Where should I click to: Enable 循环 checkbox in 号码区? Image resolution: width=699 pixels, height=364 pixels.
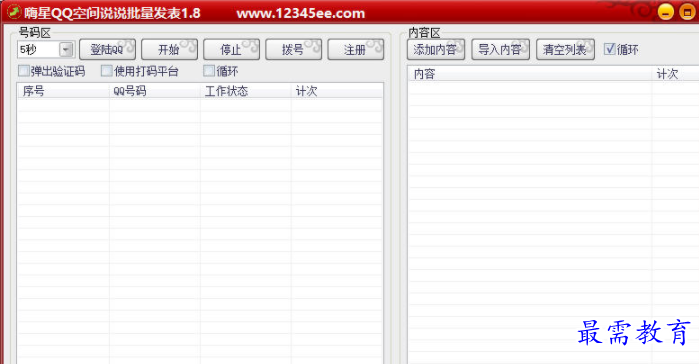209,71
